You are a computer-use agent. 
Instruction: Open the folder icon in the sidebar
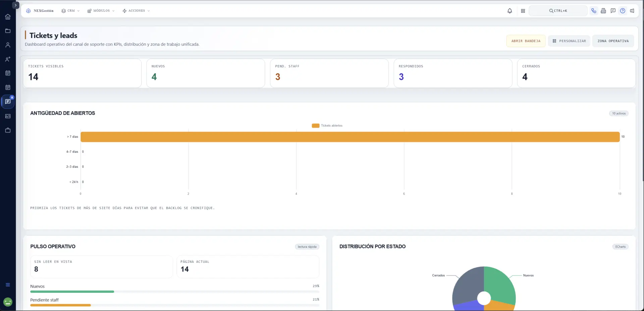point(8,31)
